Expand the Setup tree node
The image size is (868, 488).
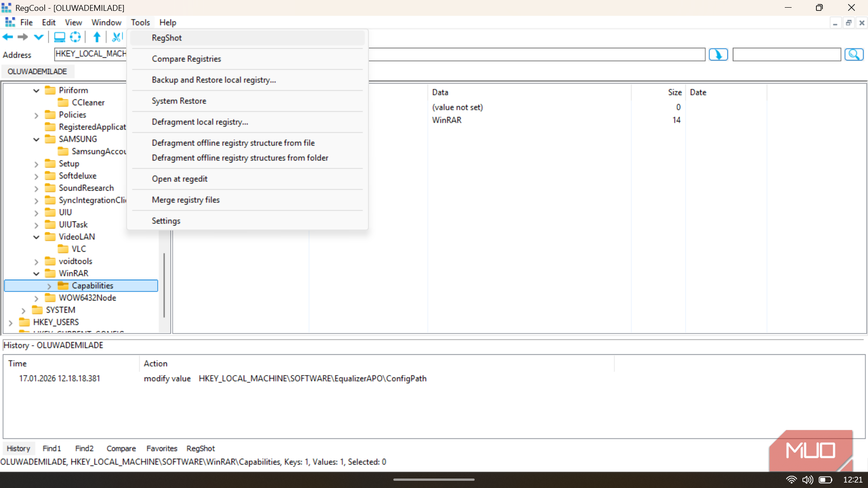point(36,164)
